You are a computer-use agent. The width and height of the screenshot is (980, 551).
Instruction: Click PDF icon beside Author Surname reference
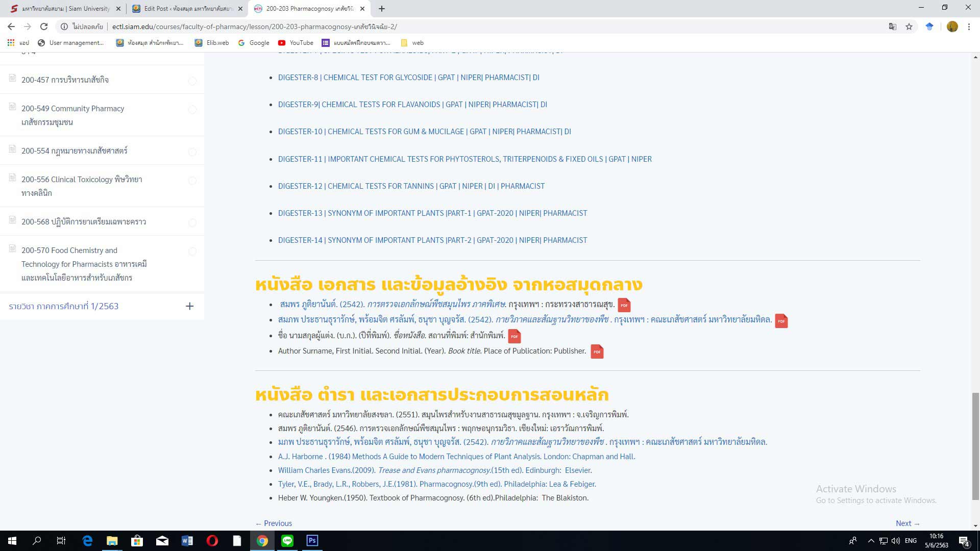(597, 352)
